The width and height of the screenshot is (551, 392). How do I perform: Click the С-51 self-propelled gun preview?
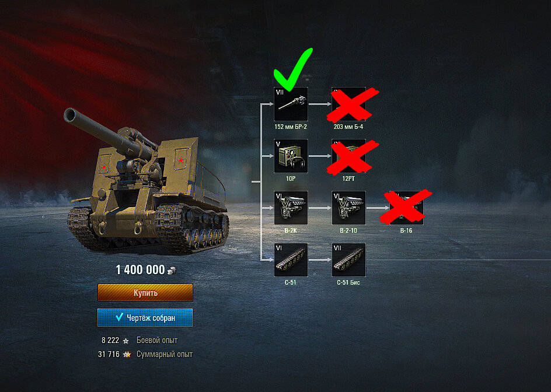click(x=147, y=181)
